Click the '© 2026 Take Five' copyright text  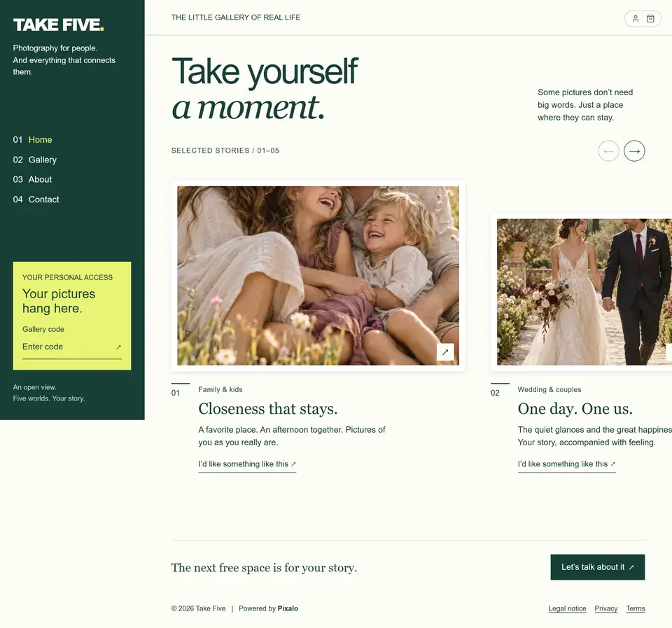(x=198, y=608)
